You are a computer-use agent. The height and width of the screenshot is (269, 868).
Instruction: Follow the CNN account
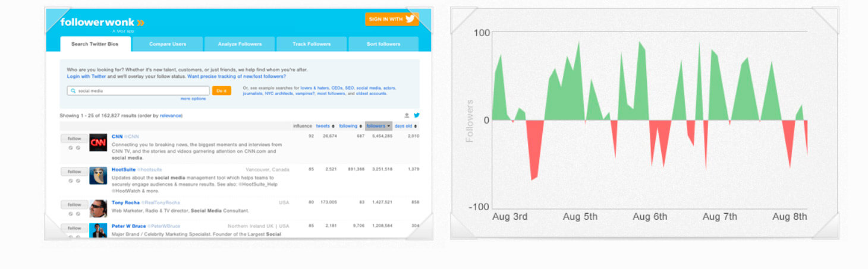click(x=74, y=138)
